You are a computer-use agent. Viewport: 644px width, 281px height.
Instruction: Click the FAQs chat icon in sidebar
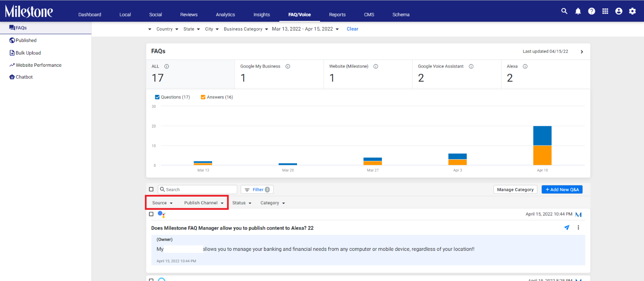point(12,28)
